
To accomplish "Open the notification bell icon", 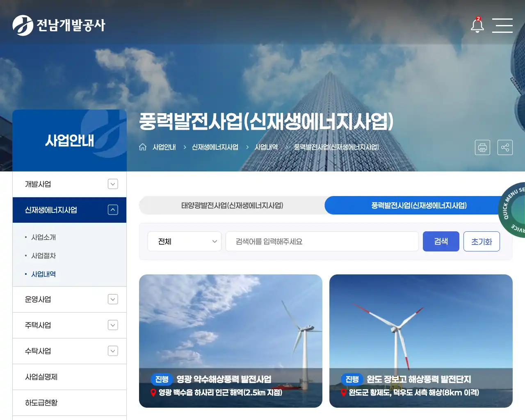I will tap(477, 25).
